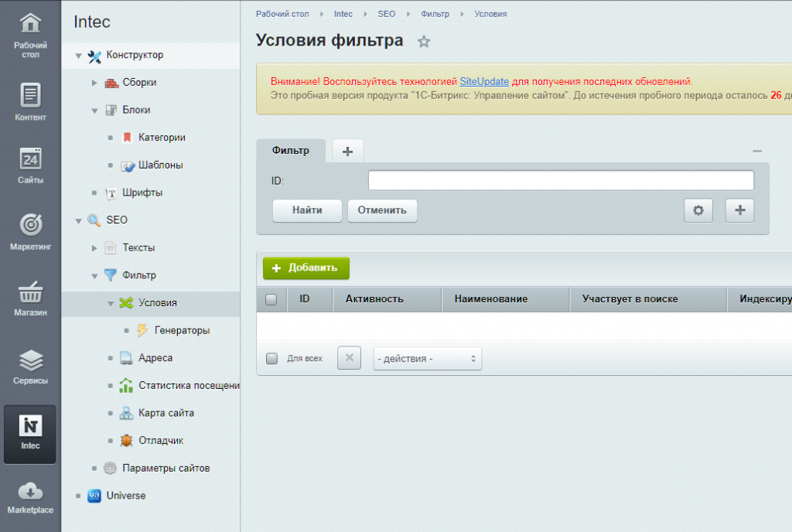Collapse the Фильтр tree node
792x532 pixels.
[x=94, y=276]
